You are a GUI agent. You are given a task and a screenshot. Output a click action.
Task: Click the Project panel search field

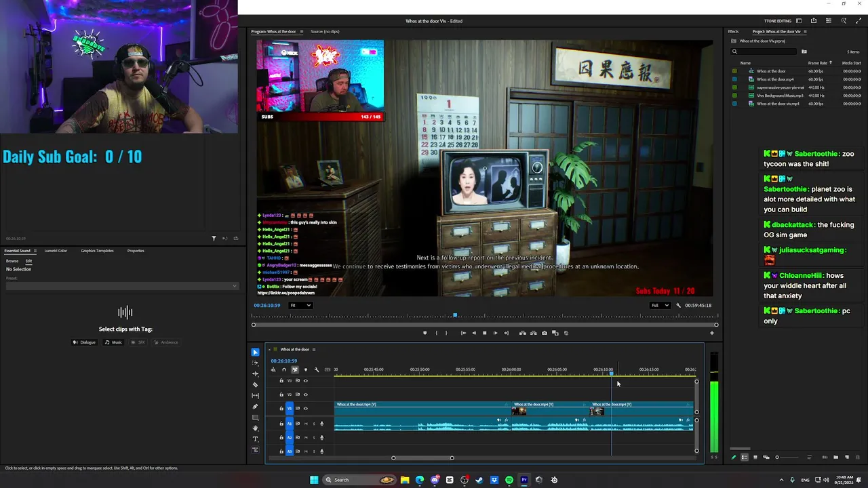pyautogui.click(x=763, y=52)
